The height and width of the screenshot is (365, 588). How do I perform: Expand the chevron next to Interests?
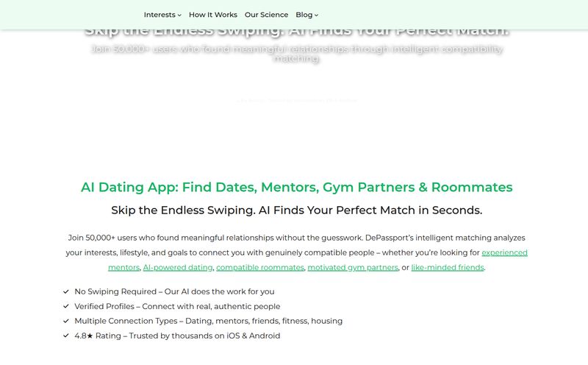[179, 15]
